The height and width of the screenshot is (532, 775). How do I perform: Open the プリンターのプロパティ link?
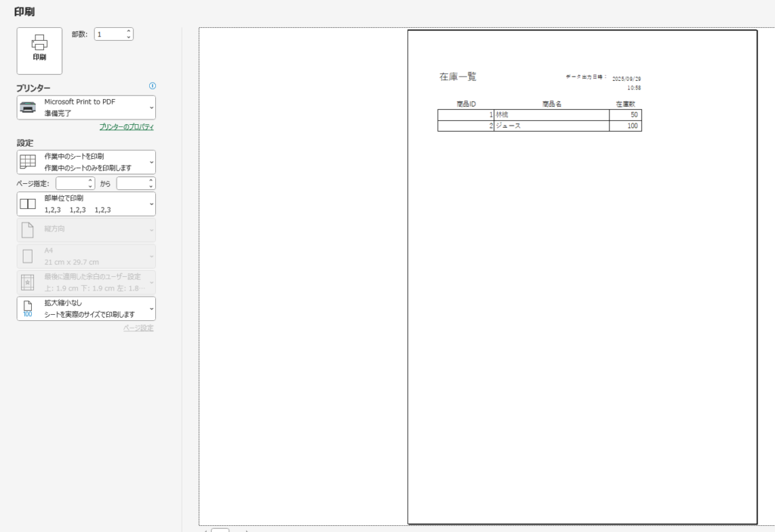pos(126,127)
